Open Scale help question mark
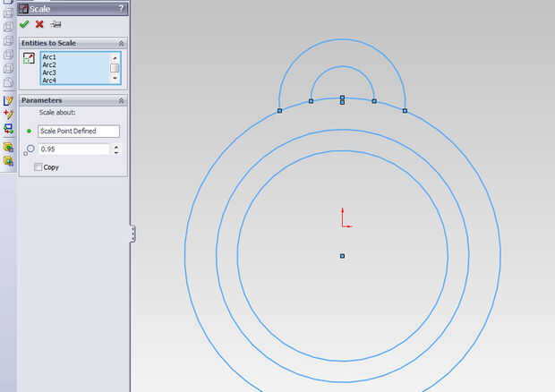 click(121, 8)
